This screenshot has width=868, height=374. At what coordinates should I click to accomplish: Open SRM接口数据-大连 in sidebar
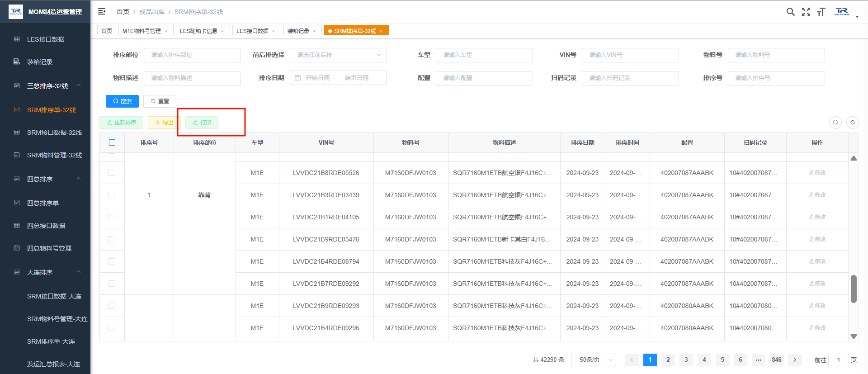pos(54,296)
